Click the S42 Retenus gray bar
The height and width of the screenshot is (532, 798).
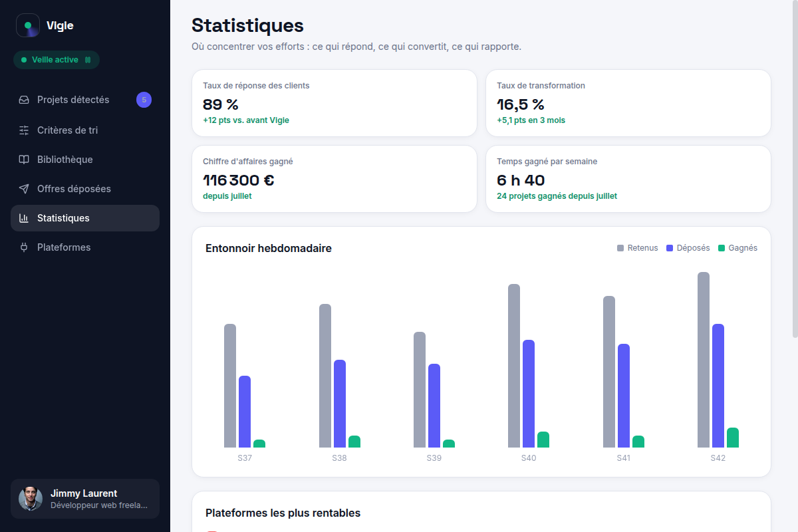point(704,360)
